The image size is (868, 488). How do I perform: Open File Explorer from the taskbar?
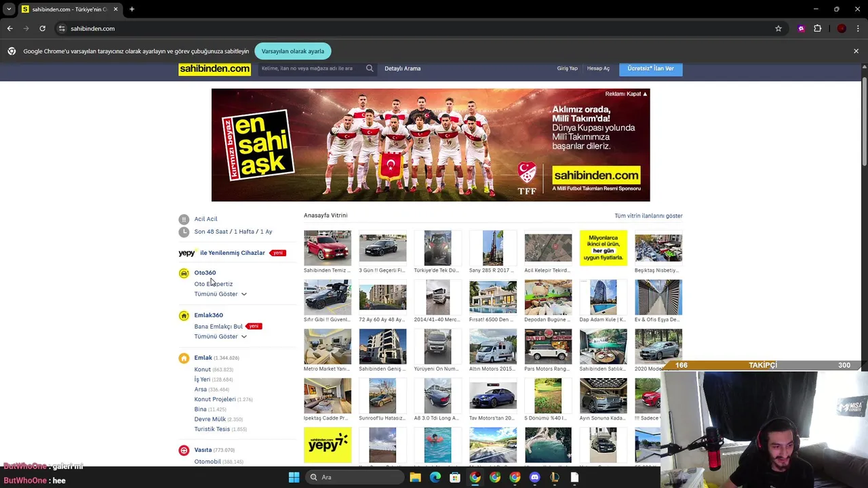415,477
